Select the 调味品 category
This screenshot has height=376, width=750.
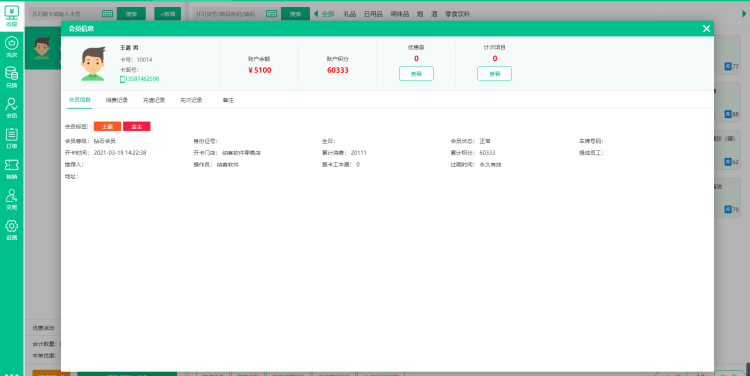pos(399,14)
